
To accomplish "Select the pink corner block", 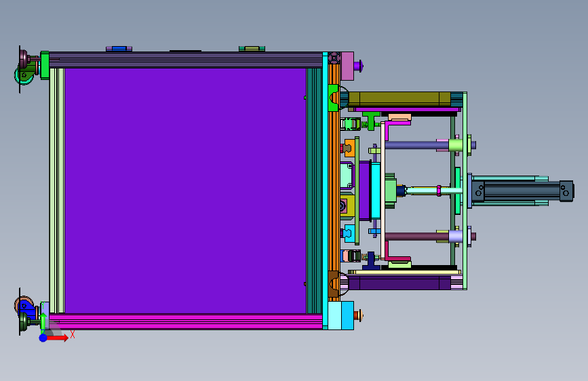I will pos(347,66).
